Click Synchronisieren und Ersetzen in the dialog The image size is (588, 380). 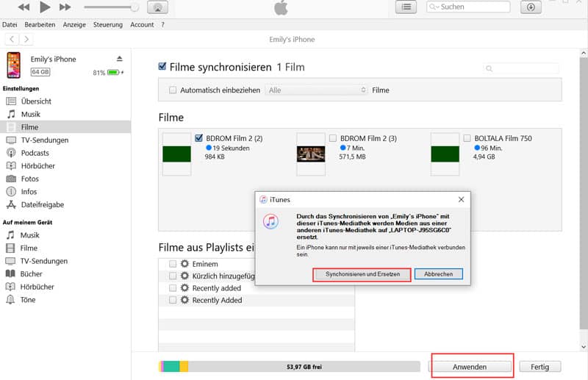[x=362, y=274]
